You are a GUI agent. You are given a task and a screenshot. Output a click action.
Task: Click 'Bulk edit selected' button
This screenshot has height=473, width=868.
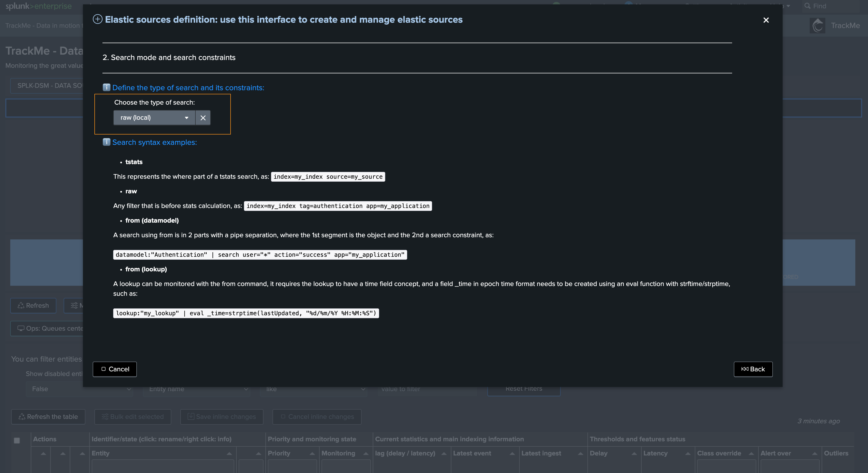133,417
